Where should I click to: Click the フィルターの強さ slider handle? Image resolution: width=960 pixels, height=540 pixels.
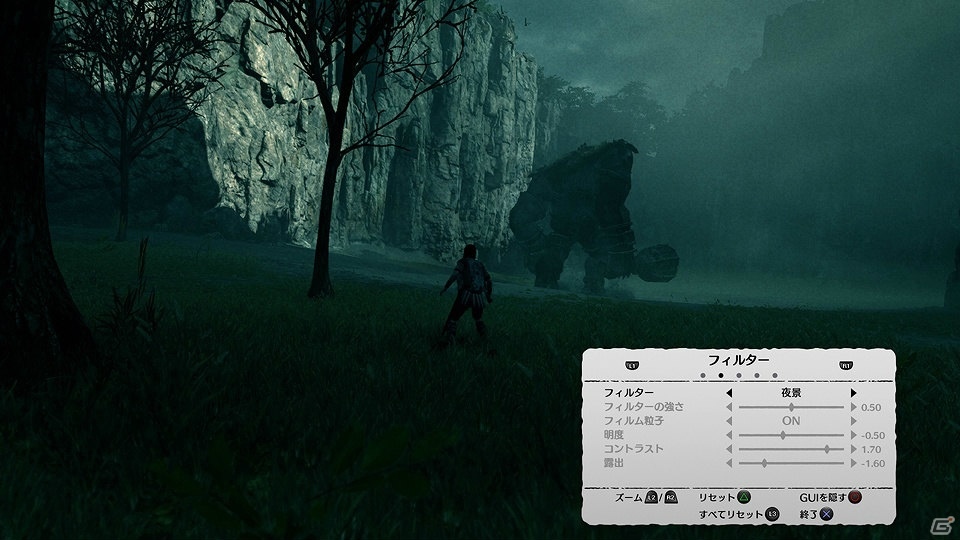click(791, 407)
